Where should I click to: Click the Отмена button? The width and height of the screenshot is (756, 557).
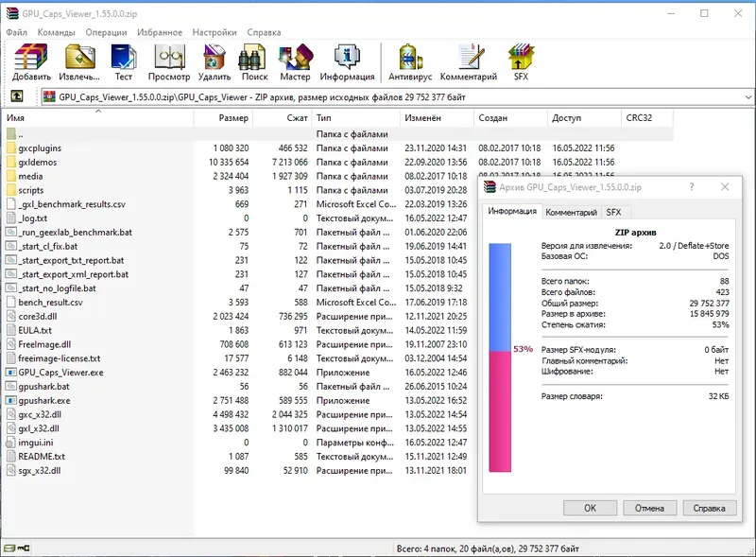click(649, 508)
